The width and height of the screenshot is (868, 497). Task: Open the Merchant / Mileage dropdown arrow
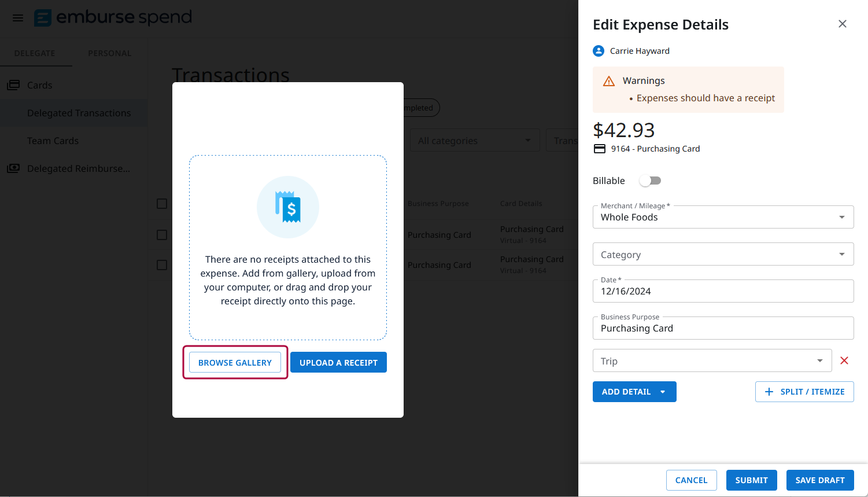click(x=842, y=217)
